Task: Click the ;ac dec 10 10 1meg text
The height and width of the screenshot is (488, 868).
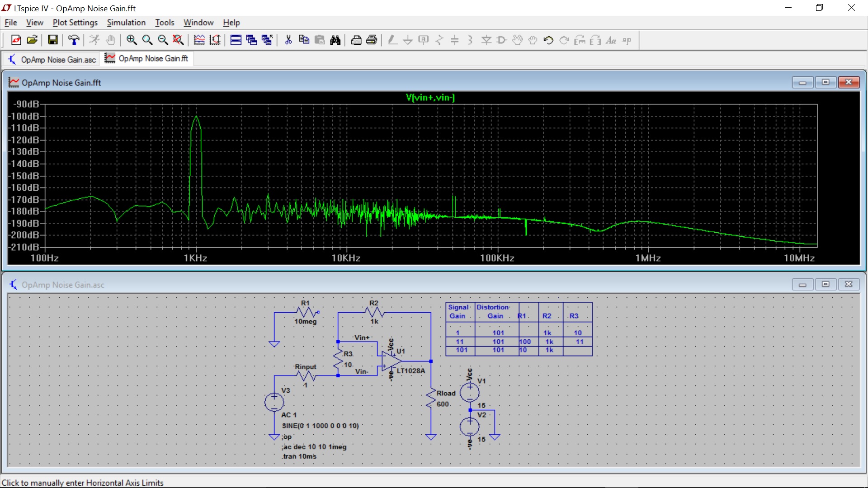Action: point(314,446)
